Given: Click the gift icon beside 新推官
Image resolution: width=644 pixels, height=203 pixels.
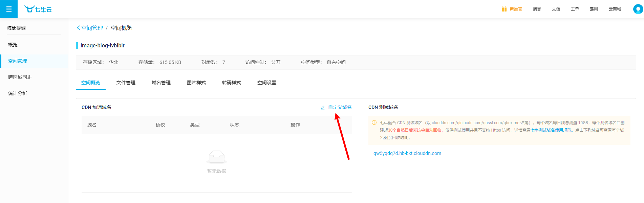Looking at the screenshot, I should [x=504, y=9].
